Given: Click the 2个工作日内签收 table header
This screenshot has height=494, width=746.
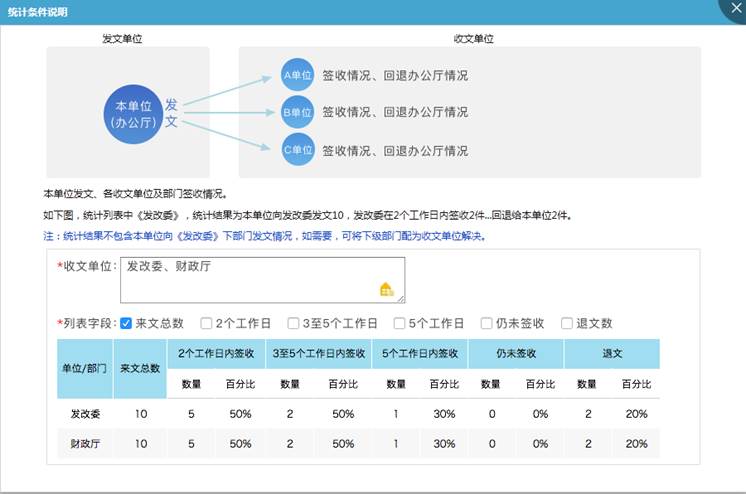Looking at the screenshot, I should click(x=215, y=354).
